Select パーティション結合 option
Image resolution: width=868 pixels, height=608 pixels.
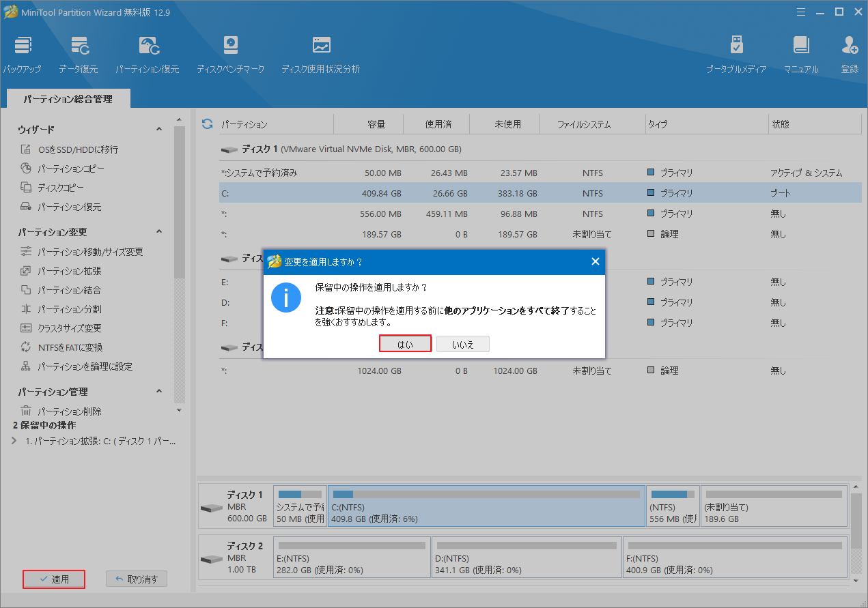[x=61, y=290]
